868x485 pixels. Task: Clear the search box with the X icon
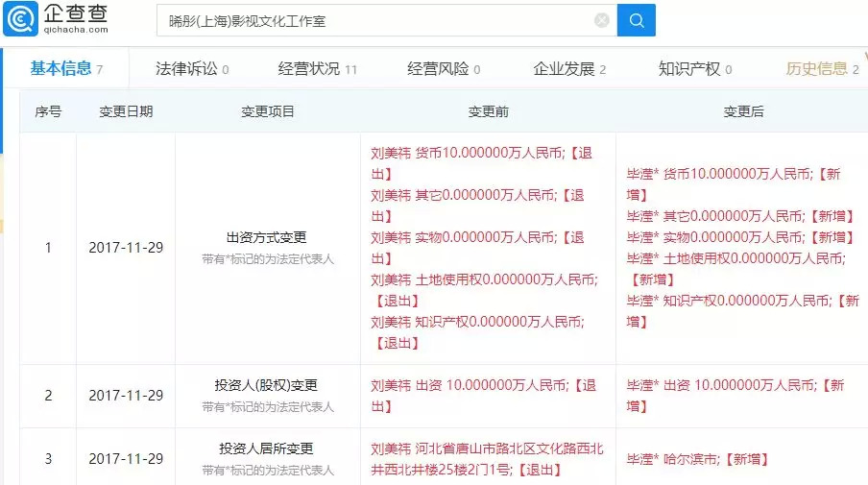[x=602, y=20]
